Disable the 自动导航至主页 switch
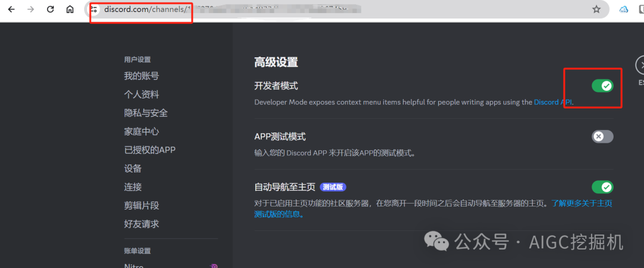 [602, 187]
